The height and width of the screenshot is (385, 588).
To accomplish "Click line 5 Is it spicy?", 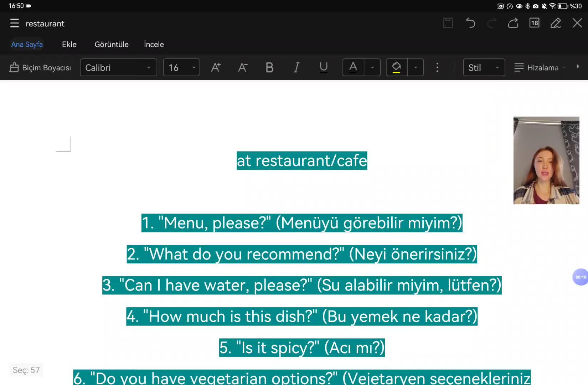I will click(302, 348).
